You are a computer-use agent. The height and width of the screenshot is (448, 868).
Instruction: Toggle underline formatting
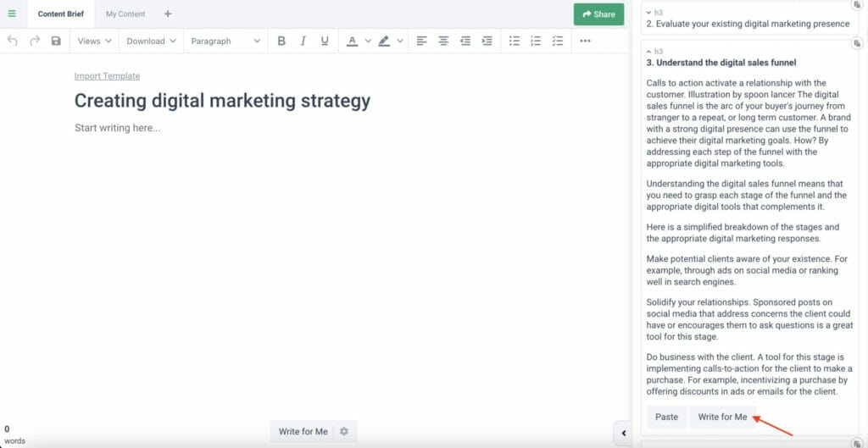(325, 41)
